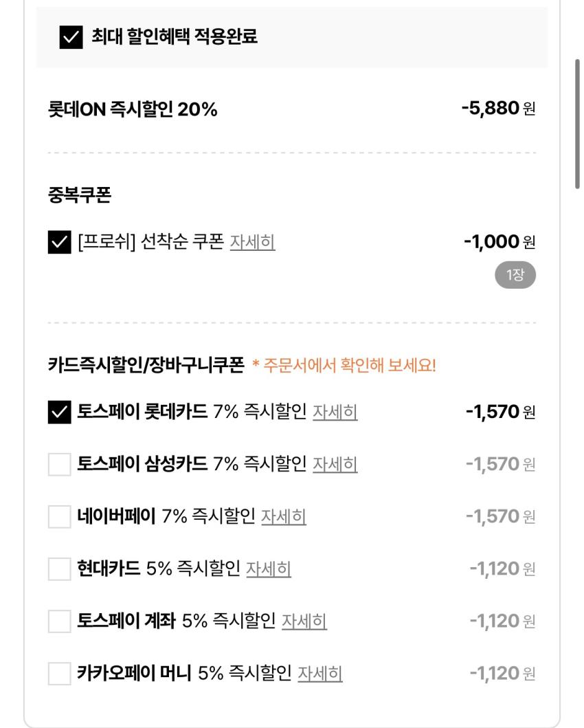Tick the 토스페이 계좌 5% 즉시할인 box
This screenshot has width=584, height=728.
point(59,621)
